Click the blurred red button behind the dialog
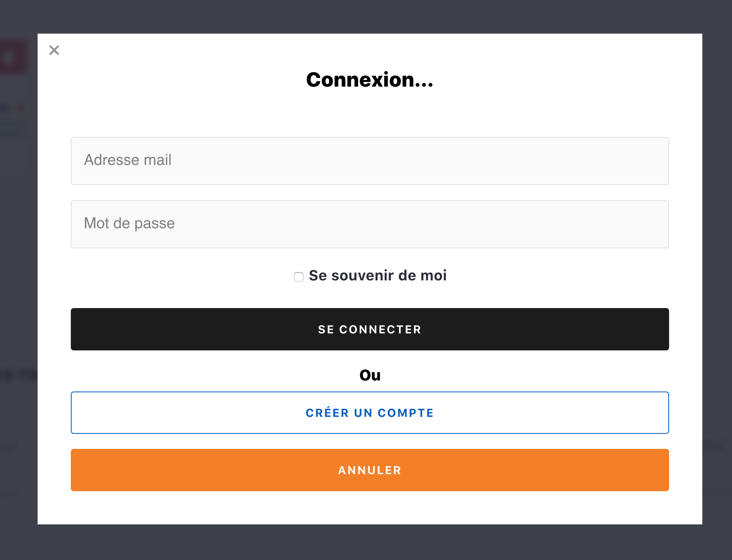Image resolution: width=732 pixels, height=560 pixels. pos(14,57)
